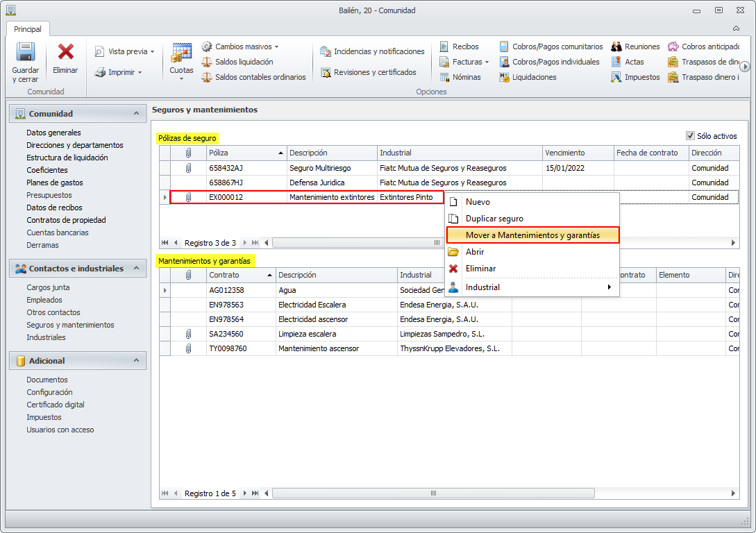Open Revisiones y certificados

pyautogui.click(x=368, y=72)
